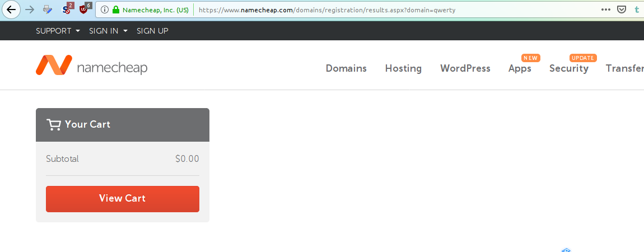This screenshot has height=252, width=644.
Task: Open the Domains menu
Action: pos(346,68)
